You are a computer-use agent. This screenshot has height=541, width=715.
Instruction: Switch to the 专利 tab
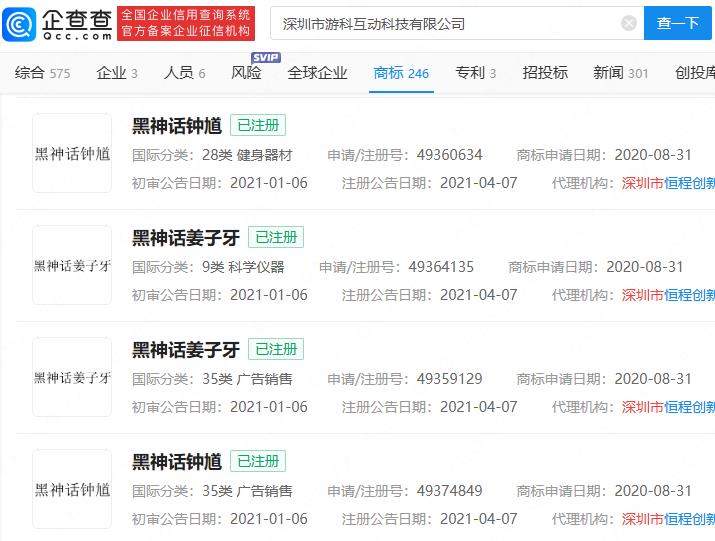pos(476,73)
